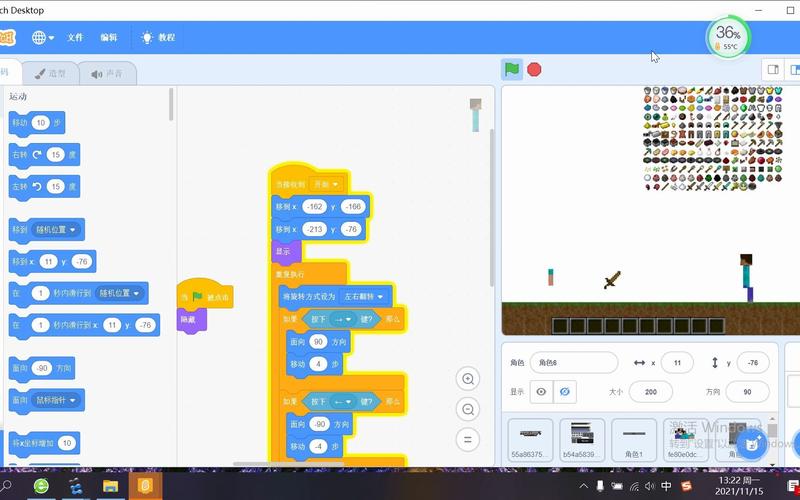This screenshot has width=800, height=500.
Task: Click the 将x坐标增加 10 palette block
Action: coord(44,443)
